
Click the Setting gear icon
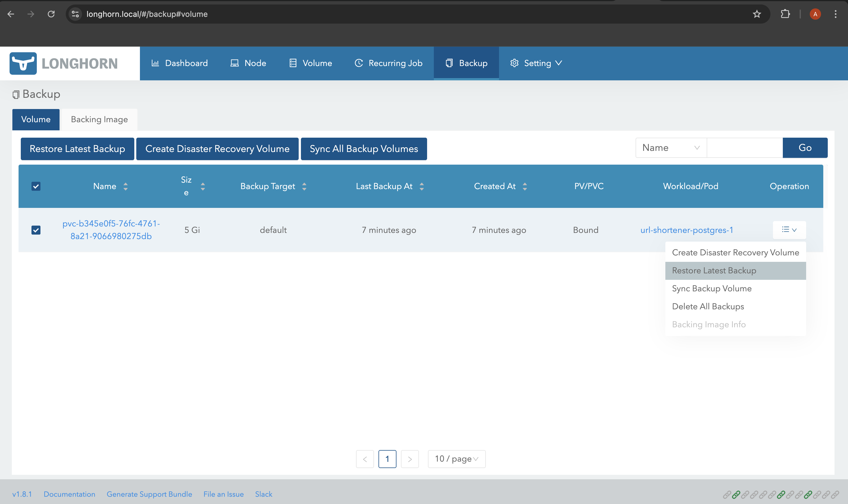pyautogui.click(x=514, y=63)
